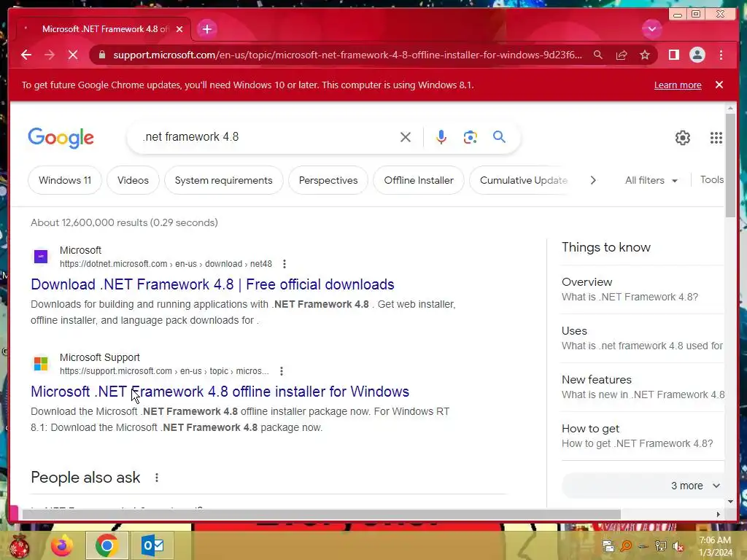Open the All filters dropdown

point(651,181)
